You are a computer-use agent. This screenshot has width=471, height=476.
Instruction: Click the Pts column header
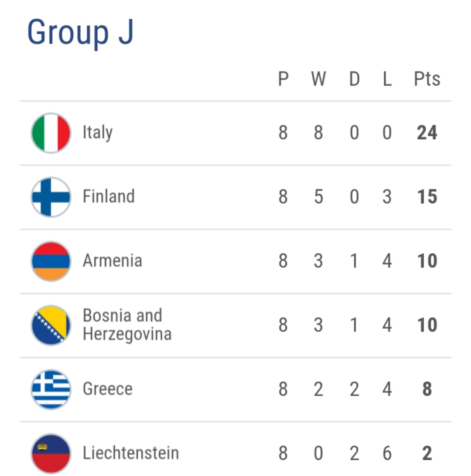click(427, 79)
